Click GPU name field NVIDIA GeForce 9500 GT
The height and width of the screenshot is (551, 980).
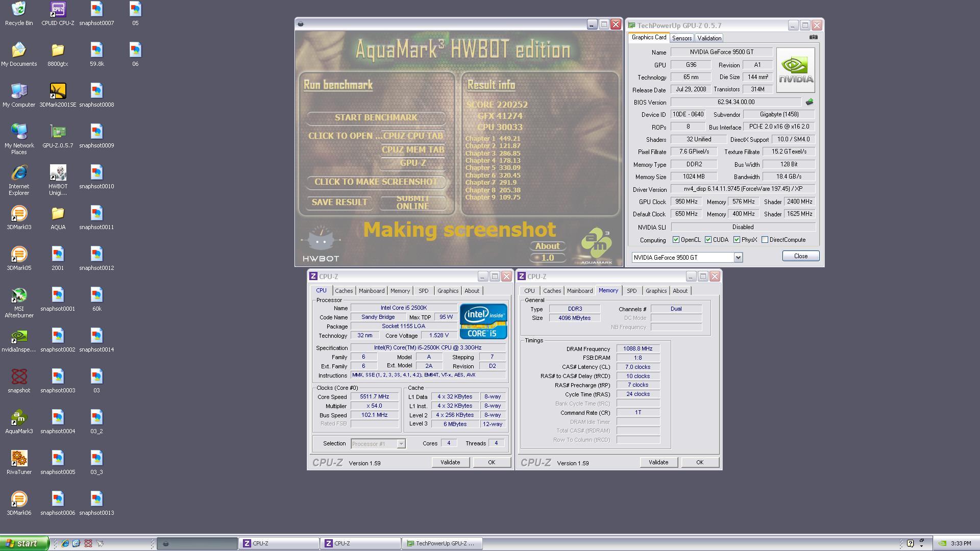click(x=721, y=52)
